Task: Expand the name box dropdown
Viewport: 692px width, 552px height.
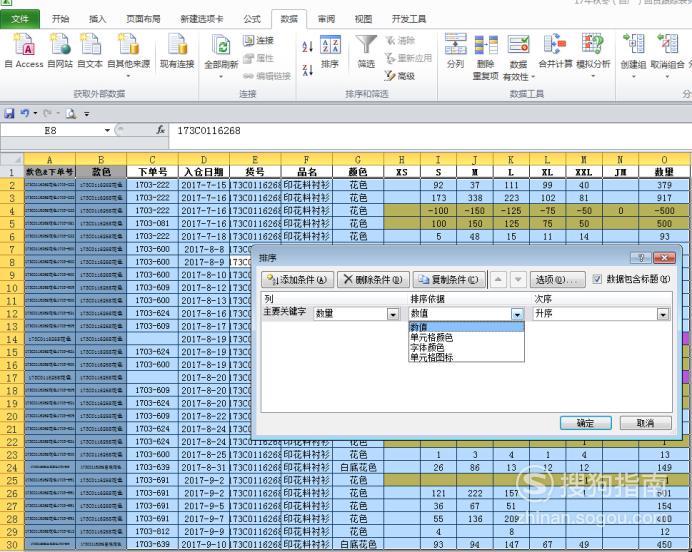Action: coord(107,130)
